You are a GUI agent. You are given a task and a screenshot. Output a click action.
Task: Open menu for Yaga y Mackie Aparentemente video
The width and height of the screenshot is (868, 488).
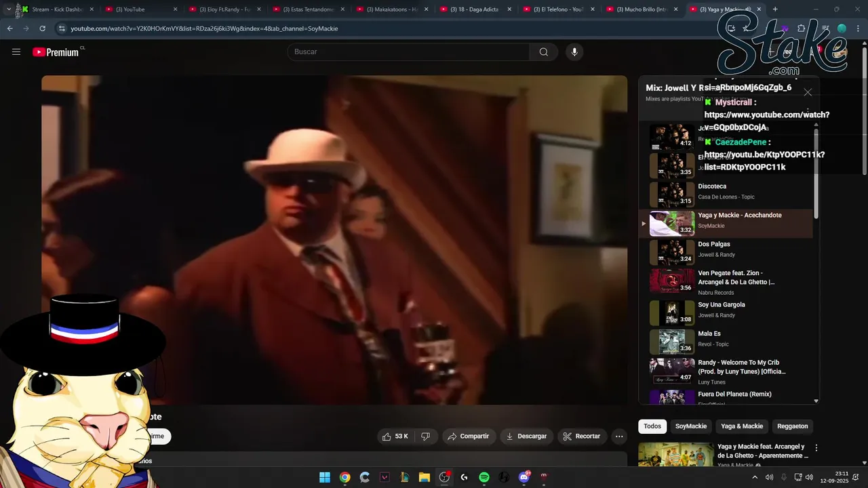click(x=816, y=448)
